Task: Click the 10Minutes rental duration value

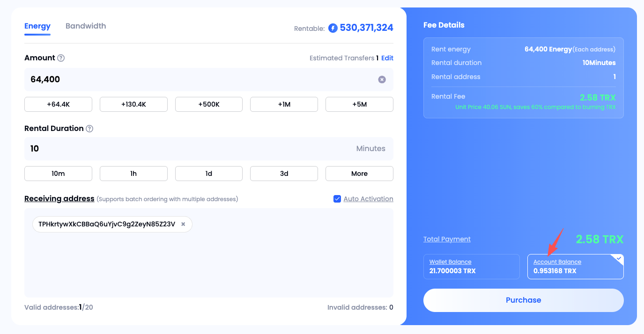Action: pos(599,63)
